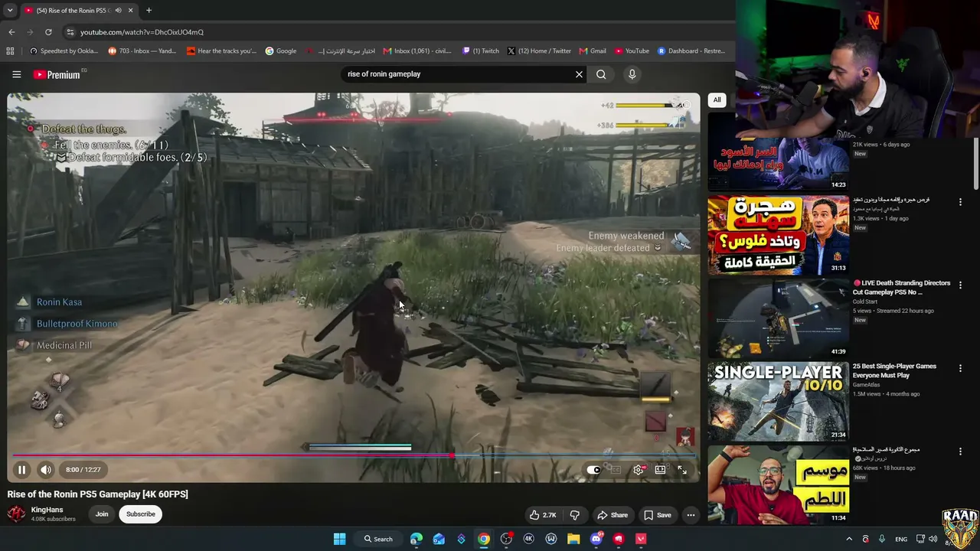980x551 pixels.
Task: Select the All filter chip
Action: click(x=717, y=100)
